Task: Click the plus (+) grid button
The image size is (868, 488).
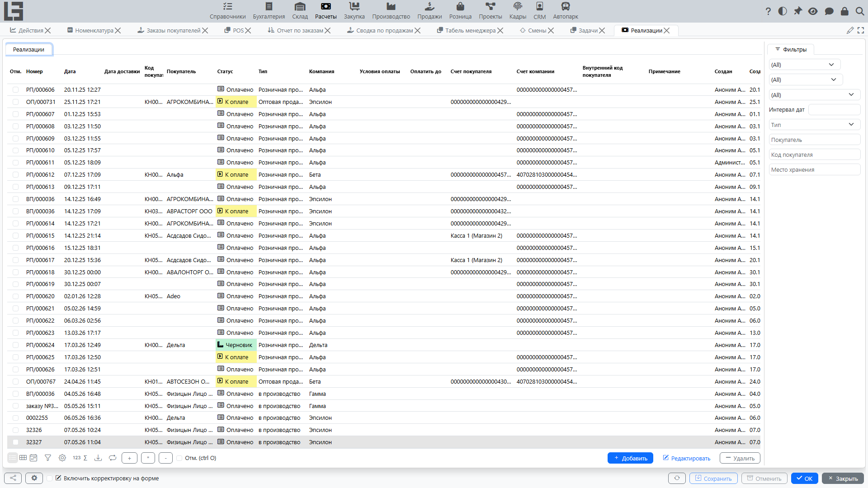Action: click(x=129, y=458)
